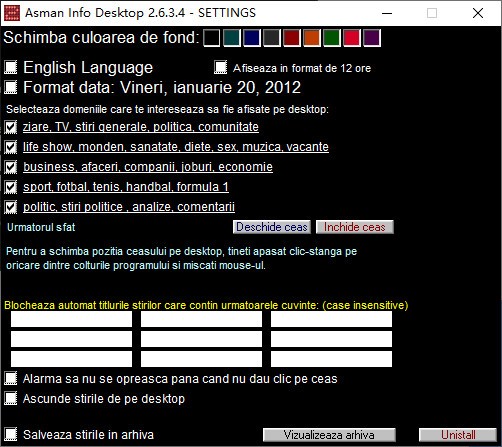Click the Asman Info Desktop title bar icon
Screen dimensions: 502x447
12,13
